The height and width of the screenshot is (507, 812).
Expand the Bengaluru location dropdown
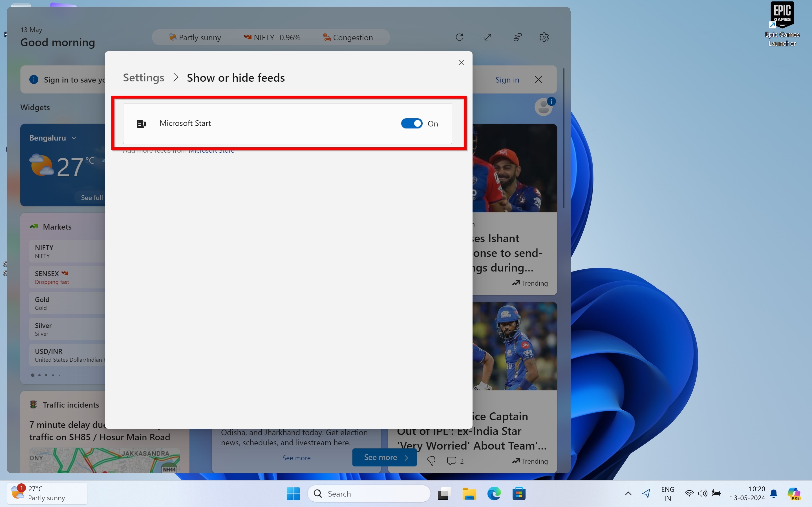coord(74,138)
